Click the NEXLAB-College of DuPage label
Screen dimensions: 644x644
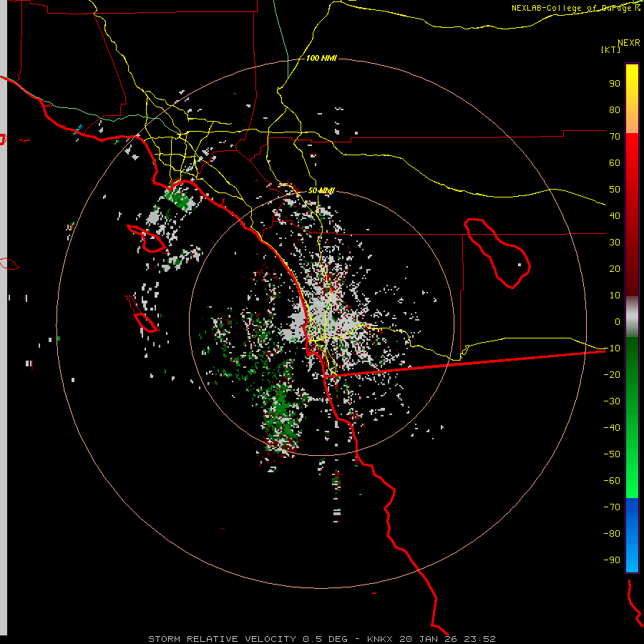click(x=575, y=8)
